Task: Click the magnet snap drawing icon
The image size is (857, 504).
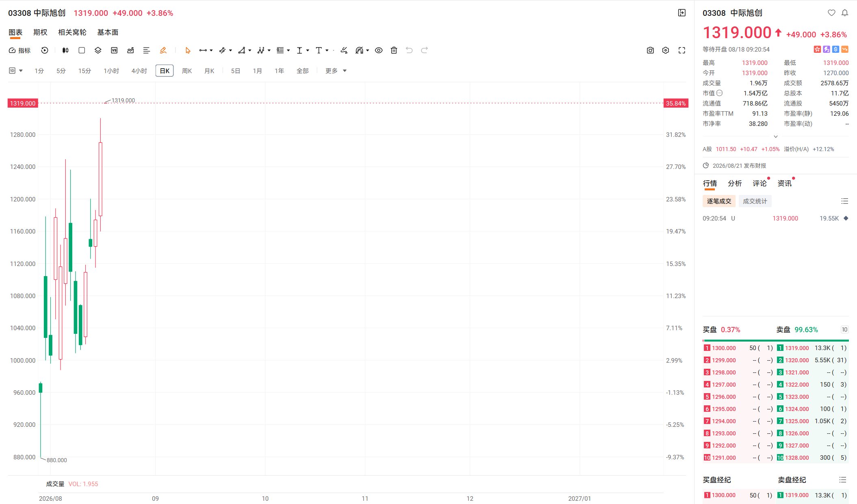Action: [x=359, y=50]
